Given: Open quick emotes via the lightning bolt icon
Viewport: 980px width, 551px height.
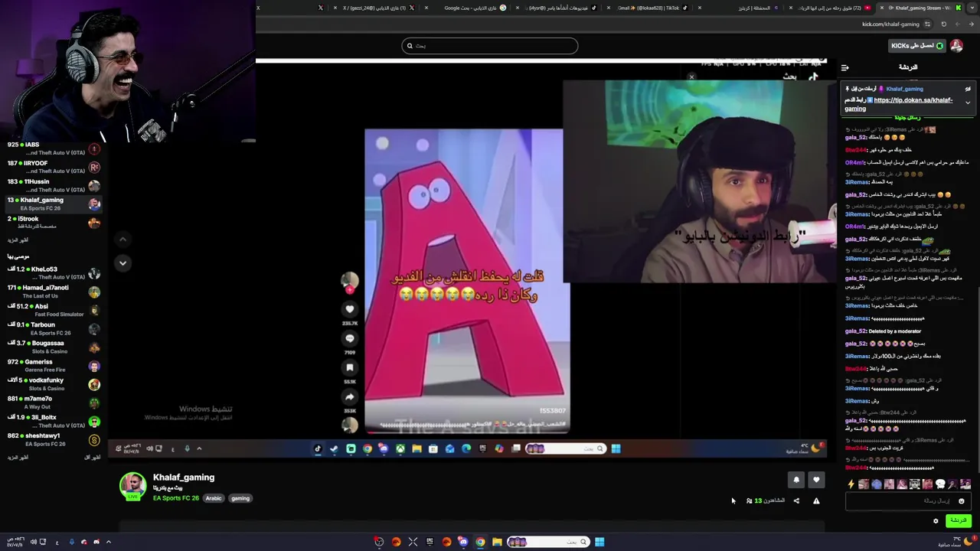Looking at the screenshot, I should coord(851,484).
